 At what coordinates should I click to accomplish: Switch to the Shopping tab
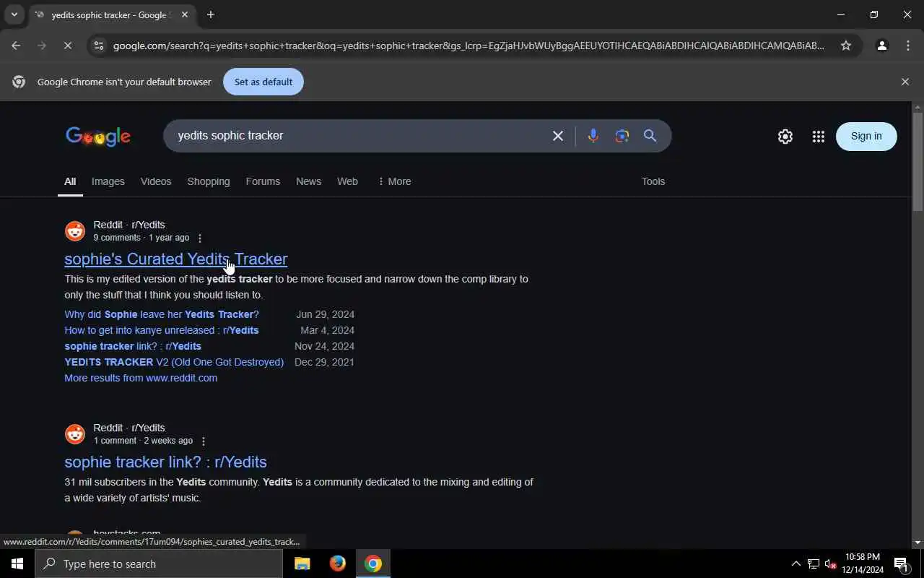click(x=209, y=181)
